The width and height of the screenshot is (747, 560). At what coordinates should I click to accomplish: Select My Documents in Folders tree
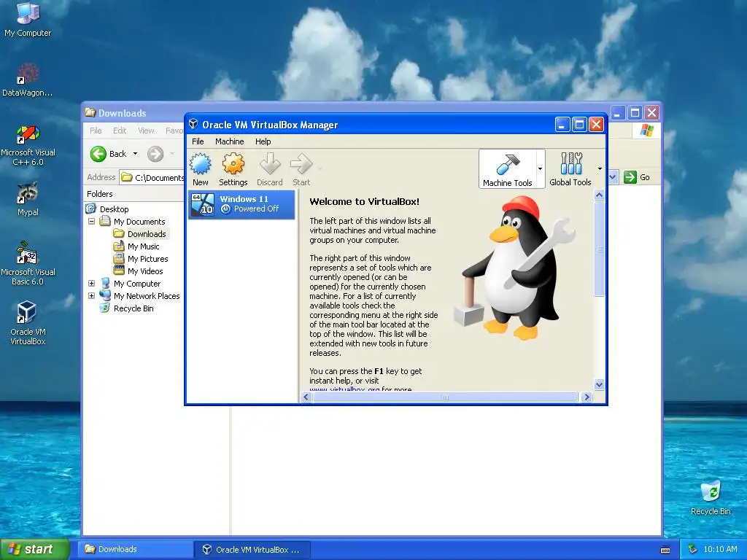139,222
